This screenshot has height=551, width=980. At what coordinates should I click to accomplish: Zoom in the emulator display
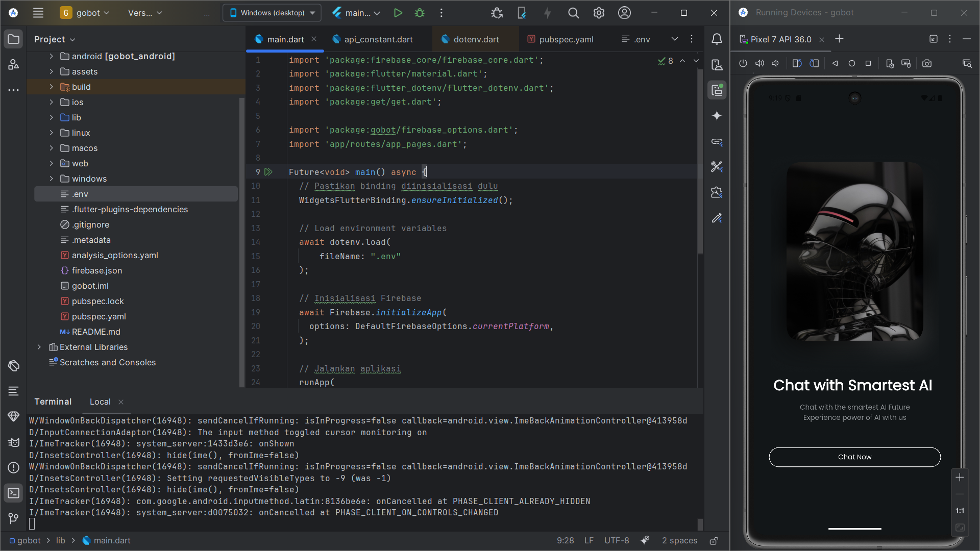960,478
